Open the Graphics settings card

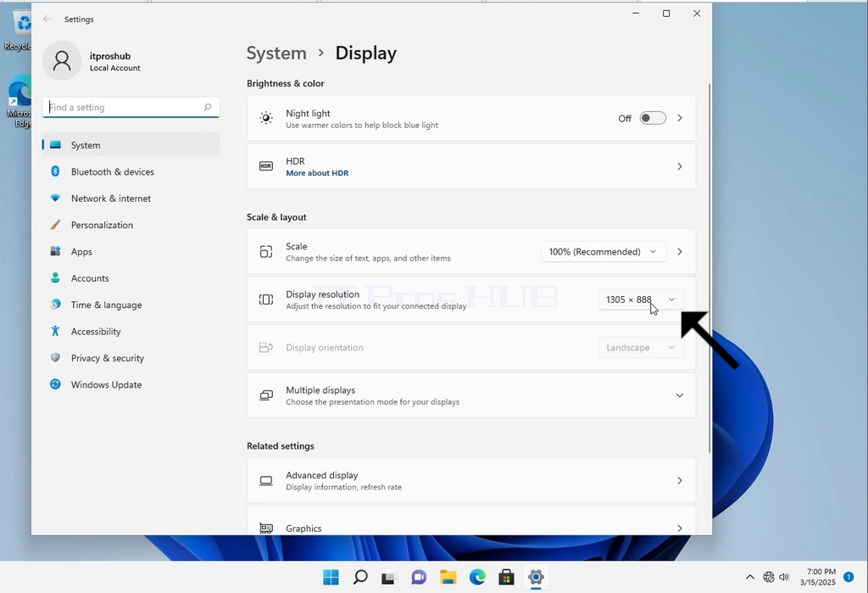pos(471,521)
